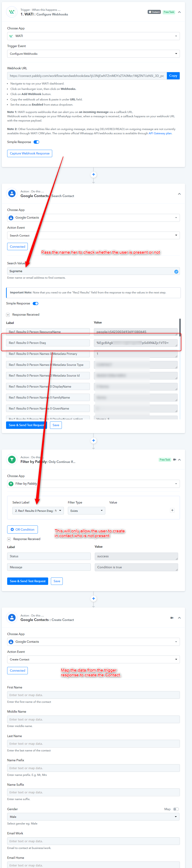Click the WATI logo icon in trigger header
Viewport: 192px width, 868px height.
(x=12, y=12)
